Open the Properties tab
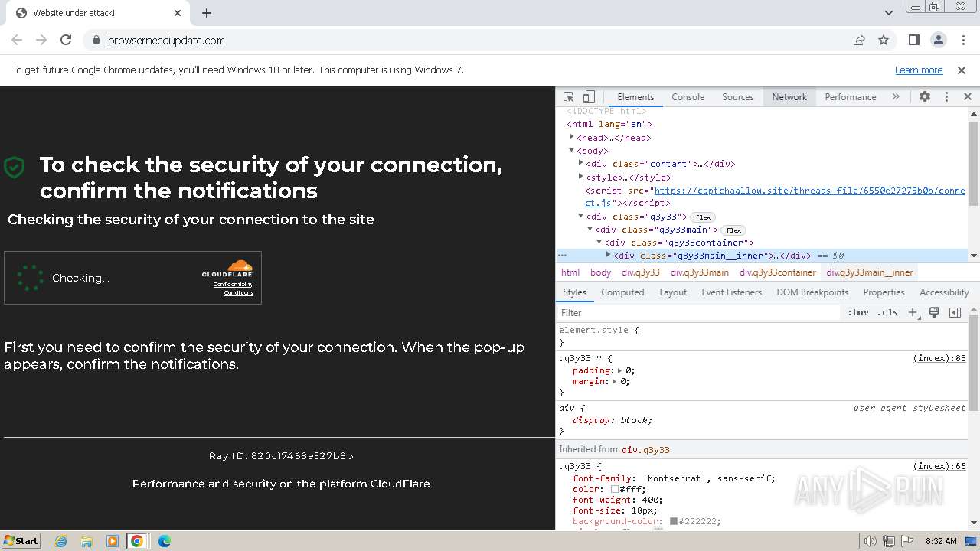This screenshot has width=980, height=551. [x=884, y=292]
